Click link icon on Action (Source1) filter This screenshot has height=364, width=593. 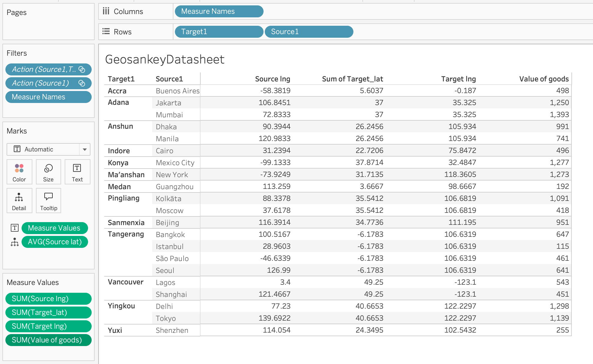pos(82,83)
